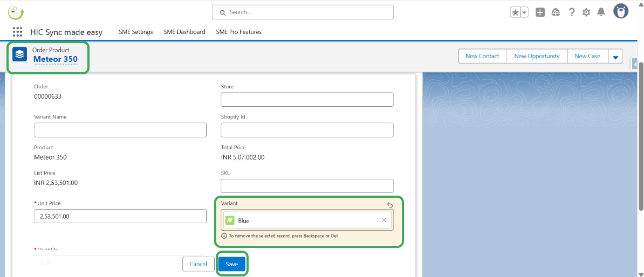Open Global Actions plus icon
The image size is (644, 277).
[540, 12]
